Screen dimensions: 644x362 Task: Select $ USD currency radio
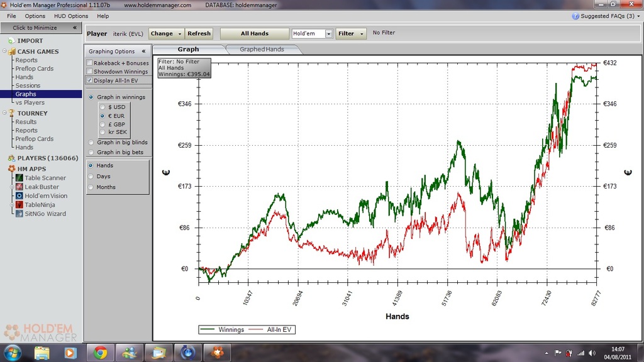103,107
